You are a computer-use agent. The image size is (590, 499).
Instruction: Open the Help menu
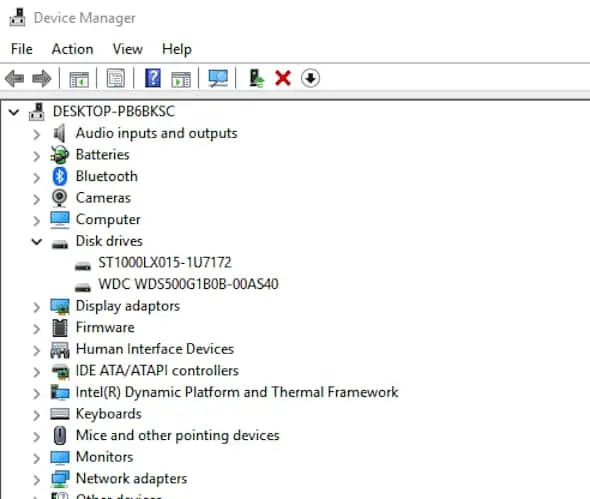click(177, 49)
